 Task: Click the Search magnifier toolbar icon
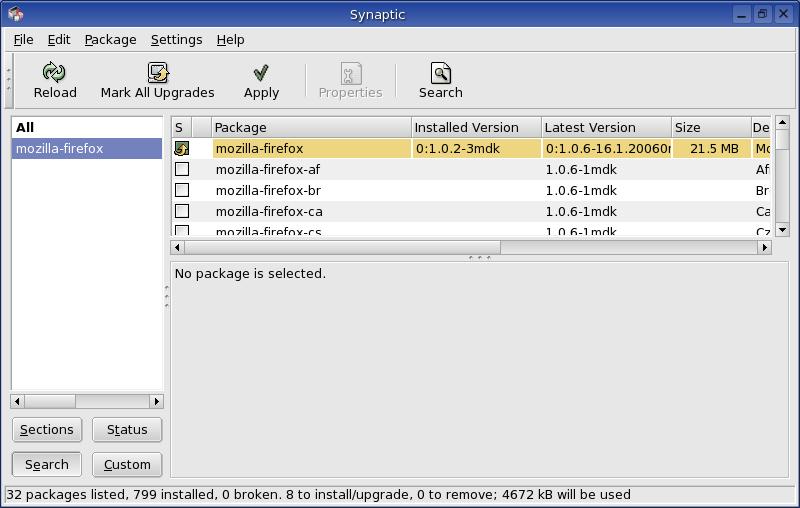[441, 73]
